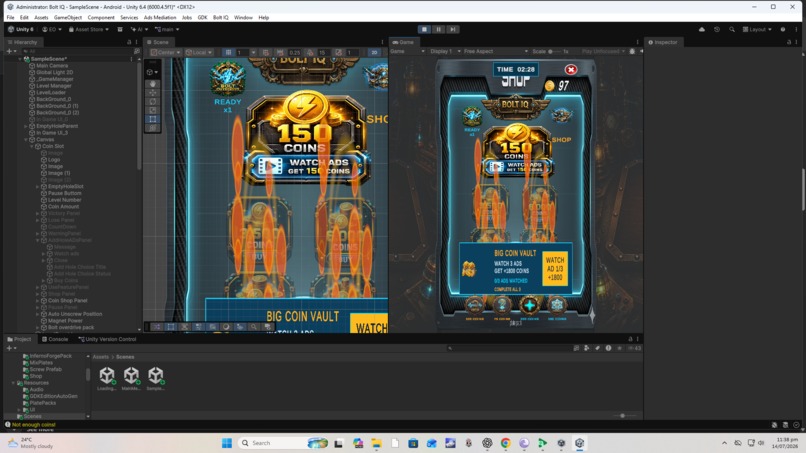Open the Display 1 dropdown in Game view
Viewport: 806px width, 453px height.
445,51
